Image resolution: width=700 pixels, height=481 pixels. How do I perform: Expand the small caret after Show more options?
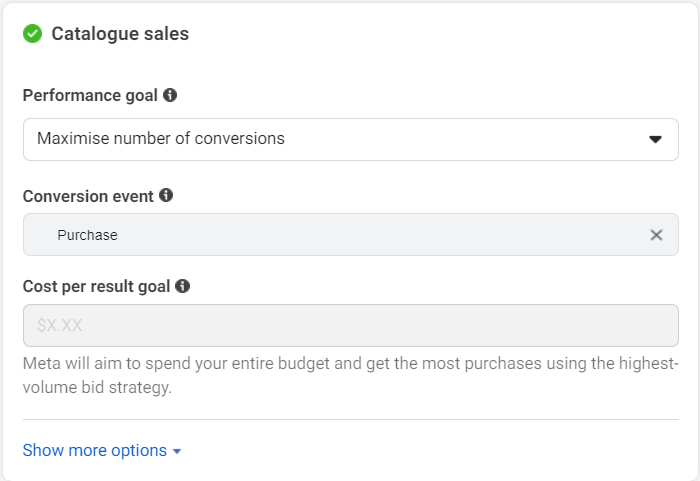177,452
